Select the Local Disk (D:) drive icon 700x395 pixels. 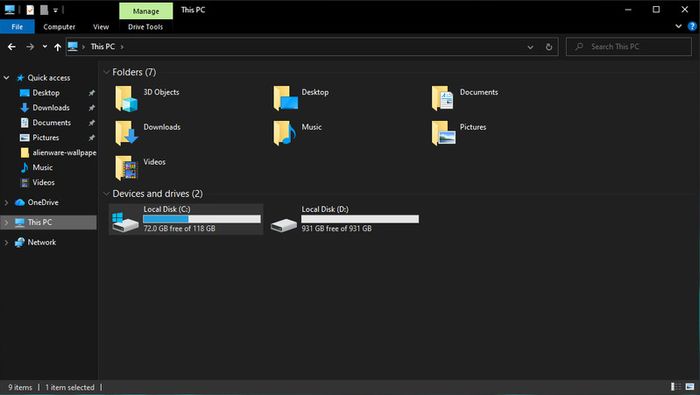pyautogui.click(x=283, y=225)
